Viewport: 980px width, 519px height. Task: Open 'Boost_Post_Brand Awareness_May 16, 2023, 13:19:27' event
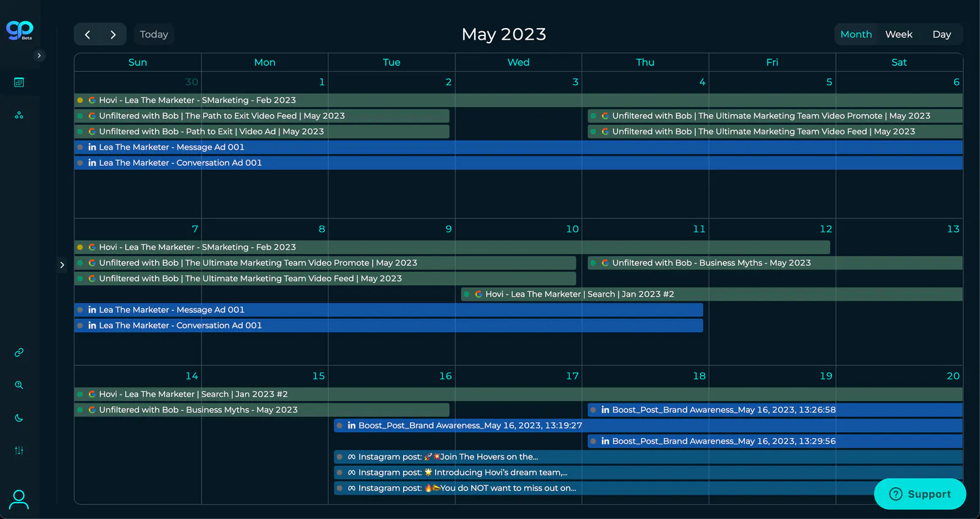(649, 425)
